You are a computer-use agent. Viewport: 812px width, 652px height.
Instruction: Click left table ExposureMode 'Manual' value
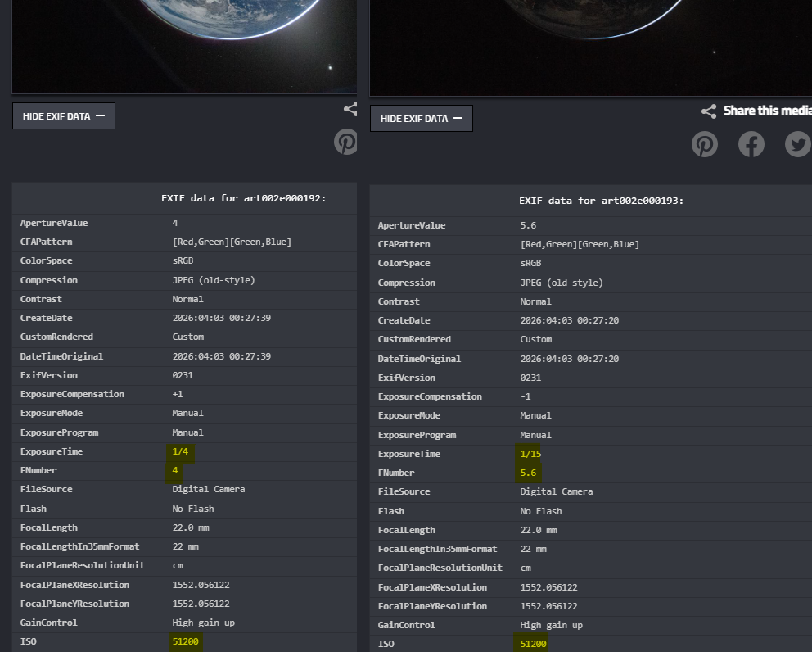tap(188, 413)
